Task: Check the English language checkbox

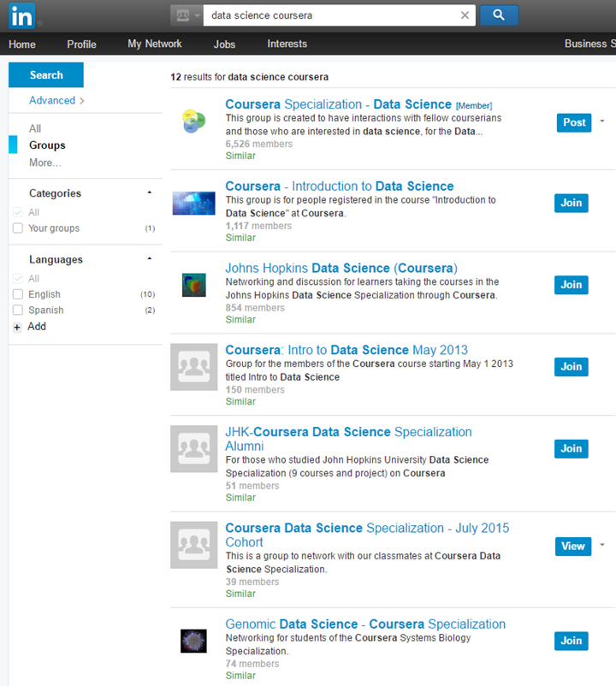Action: point(18,294)
